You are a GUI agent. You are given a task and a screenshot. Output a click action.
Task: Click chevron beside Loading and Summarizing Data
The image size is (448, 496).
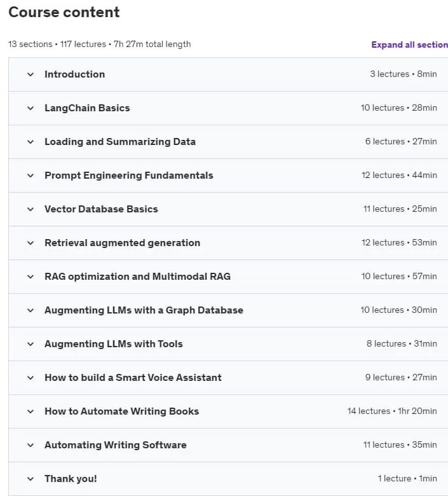click(31, 142)
